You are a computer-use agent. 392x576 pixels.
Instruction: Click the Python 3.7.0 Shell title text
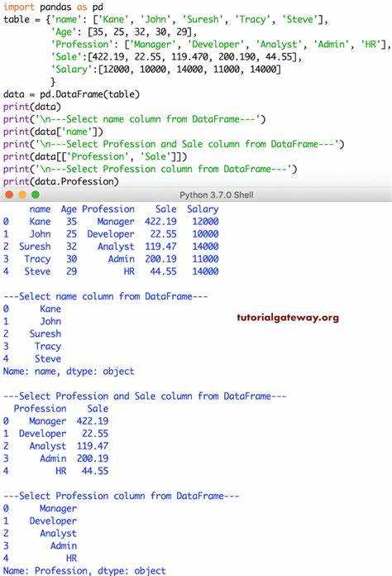216,194
